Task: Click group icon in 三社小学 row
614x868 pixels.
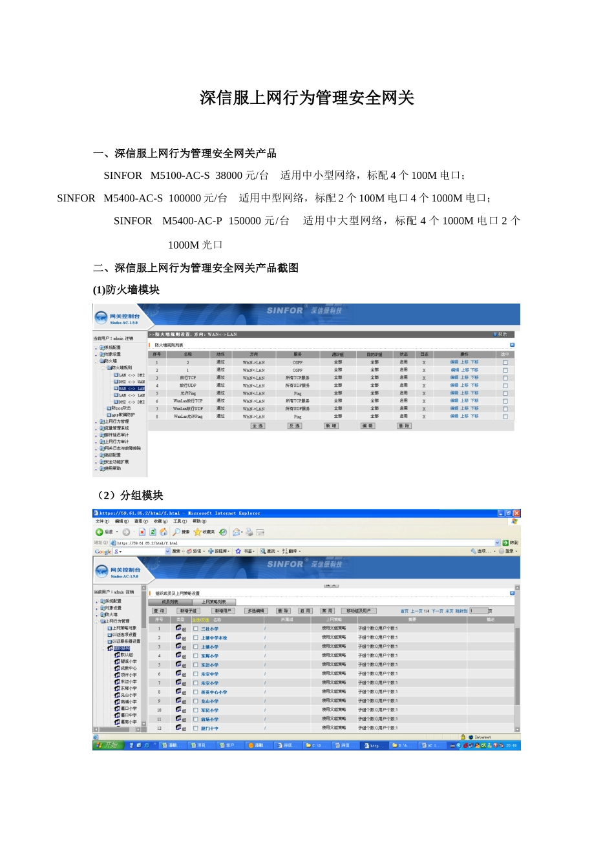Action: click(x=179, y=628)
